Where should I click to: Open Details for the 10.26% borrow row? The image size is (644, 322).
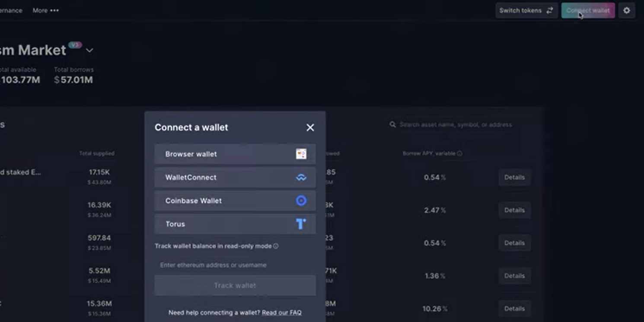(514, 309)
